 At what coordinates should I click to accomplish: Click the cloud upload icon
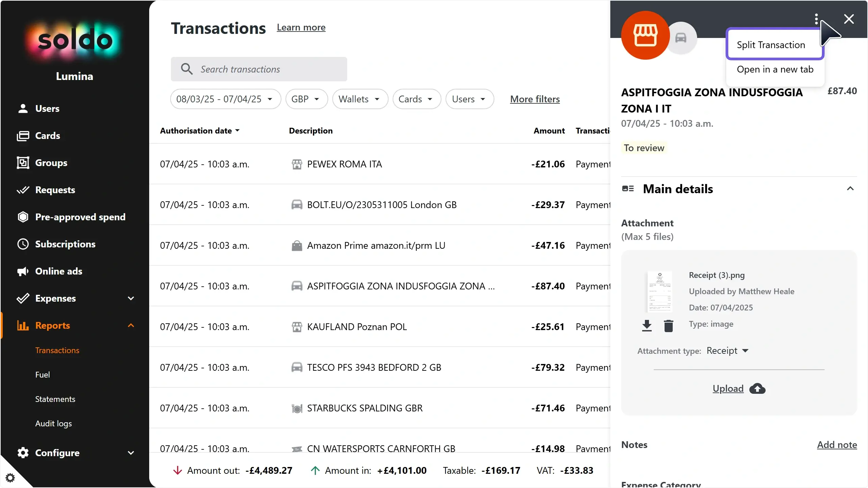tap(757, 388)
